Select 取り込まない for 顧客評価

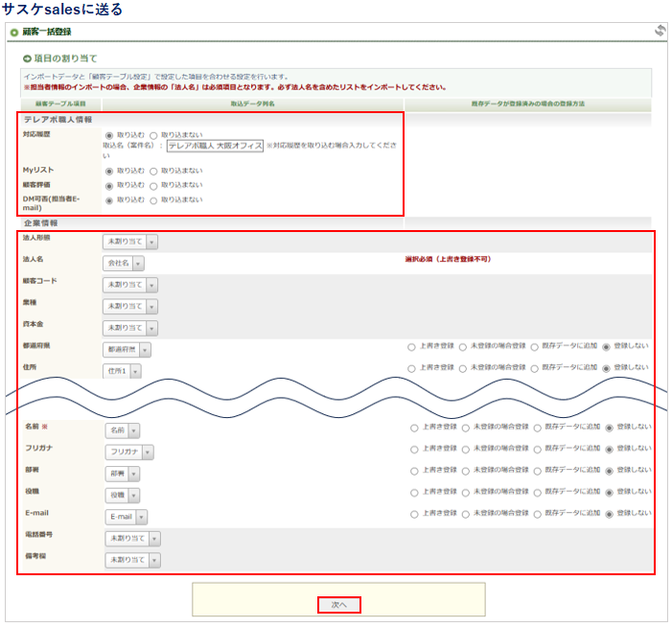pyautogui.click(x=153, y=186)
